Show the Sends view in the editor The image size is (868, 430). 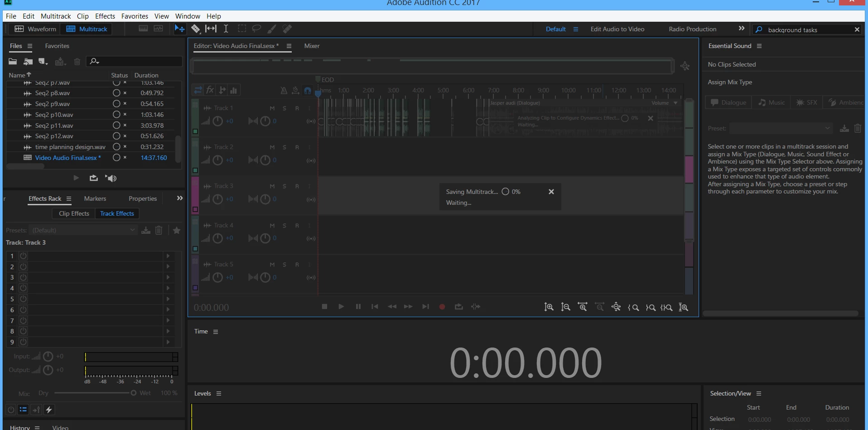click(x=222, y=90)
